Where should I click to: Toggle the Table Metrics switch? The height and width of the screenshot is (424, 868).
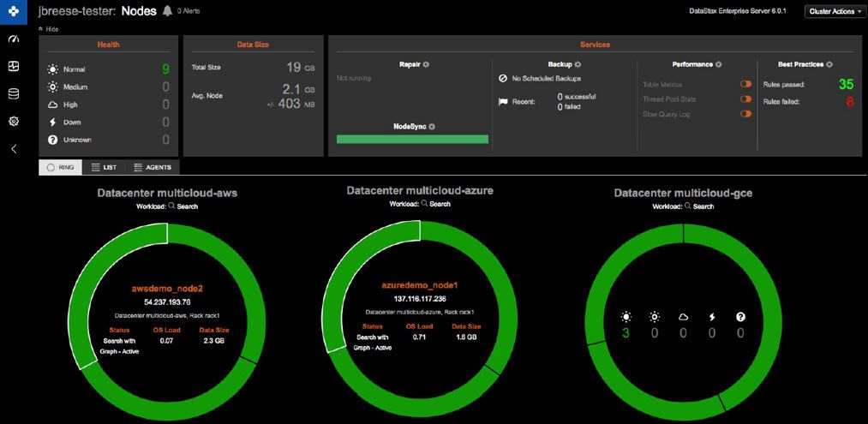click(x=745, y=84)
